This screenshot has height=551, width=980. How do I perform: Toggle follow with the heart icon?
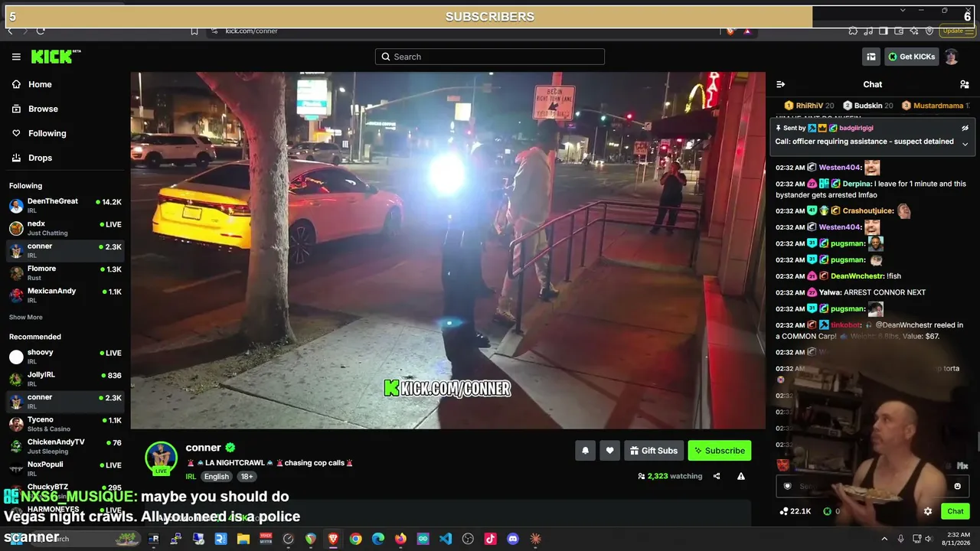tap(609, 451)
